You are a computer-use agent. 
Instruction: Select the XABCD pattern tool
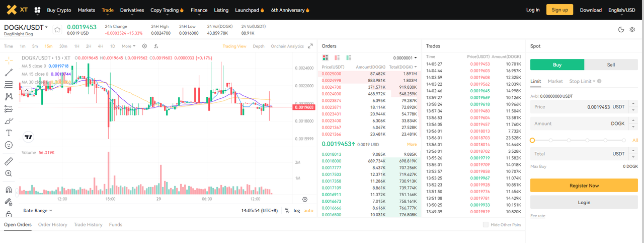click(x=9, y=96)
